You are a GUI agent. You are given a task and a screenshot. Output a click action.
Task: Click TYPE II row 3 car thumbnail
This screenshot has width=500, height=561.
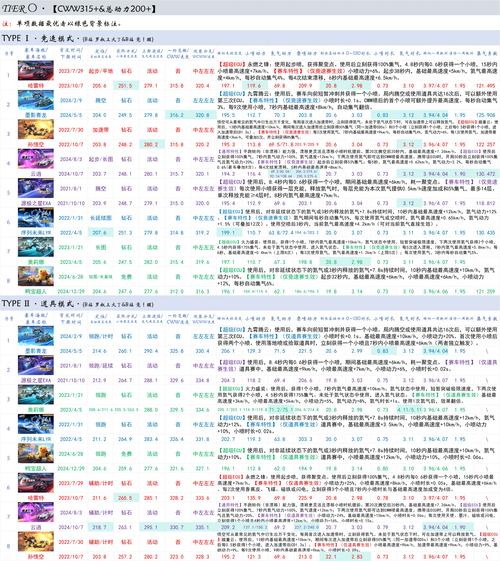pyautogui.click(x=36, y=394)
